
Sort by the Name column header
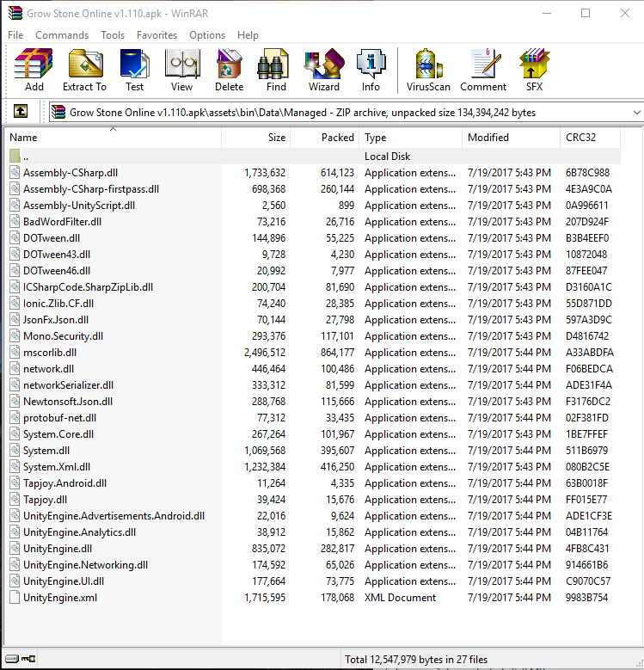pyautogui.click(x=113, y=138)
